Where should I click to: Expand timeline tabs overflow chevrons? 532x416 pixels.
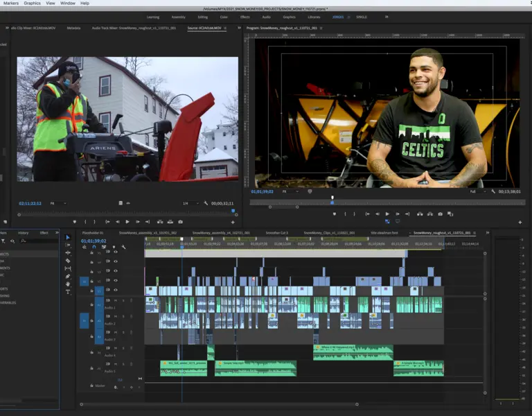coord(488,233)
